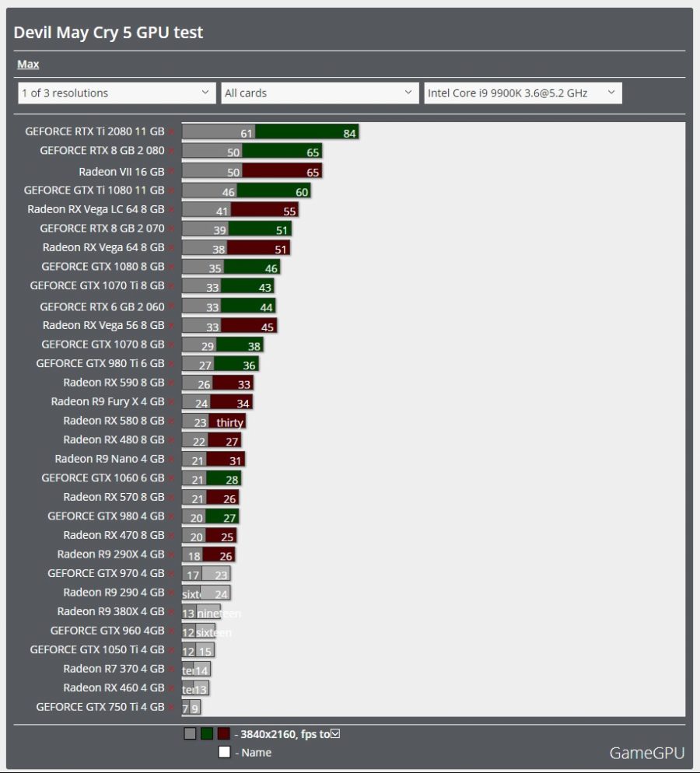Click the value 45 on Vega 56 bar

click(268, 327)
